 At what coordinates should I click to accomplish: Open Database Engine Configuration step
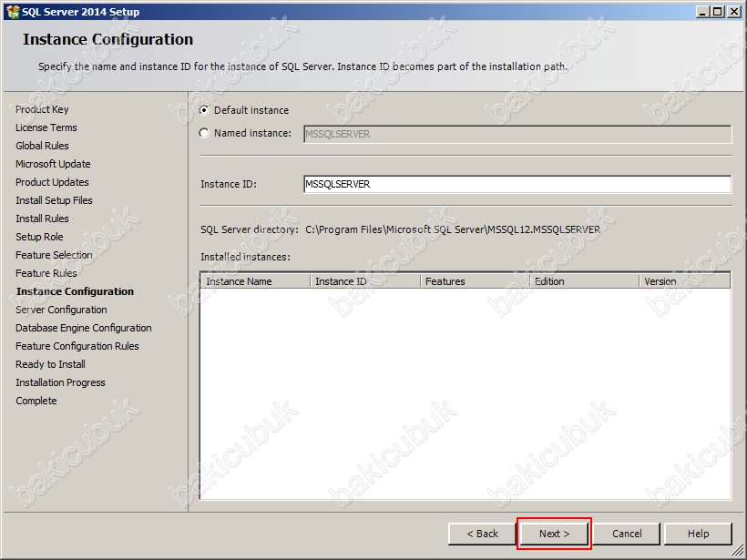tap(84, 328)
